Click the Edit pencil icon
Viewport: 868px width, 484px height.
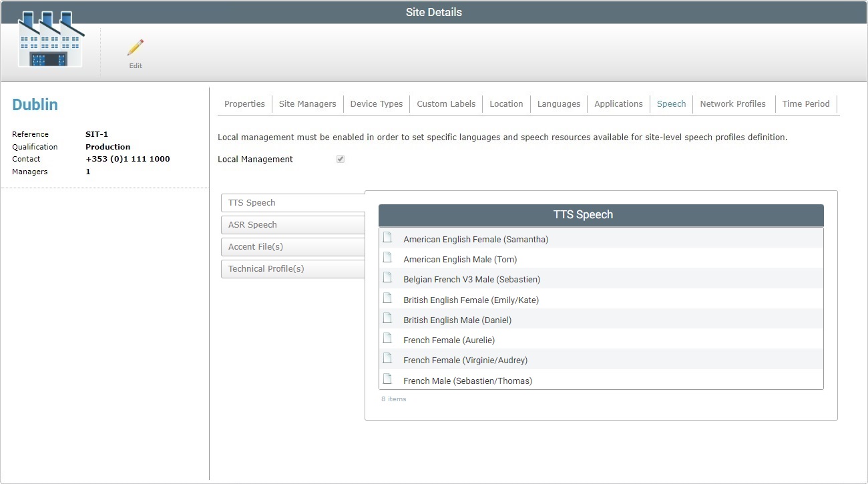136,48
